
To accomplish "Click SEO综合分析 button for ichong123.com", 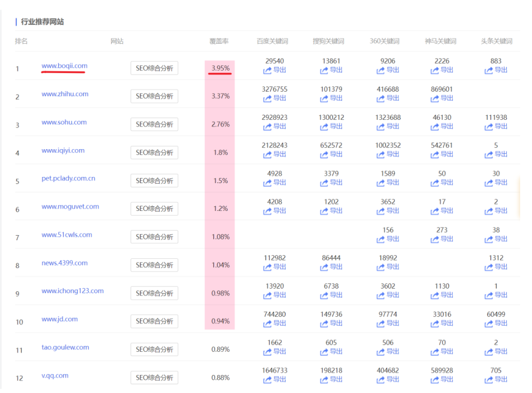I will [x=155, y=293].
